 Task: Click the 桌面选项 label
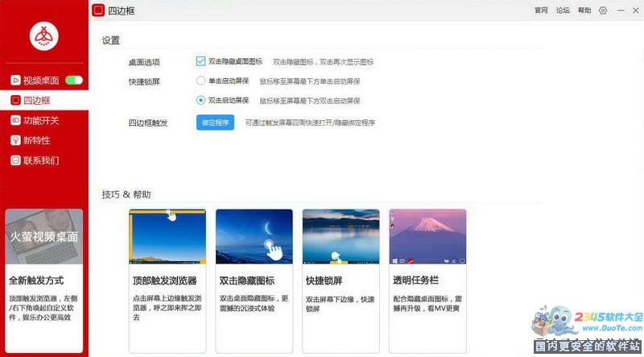point(144,63)
